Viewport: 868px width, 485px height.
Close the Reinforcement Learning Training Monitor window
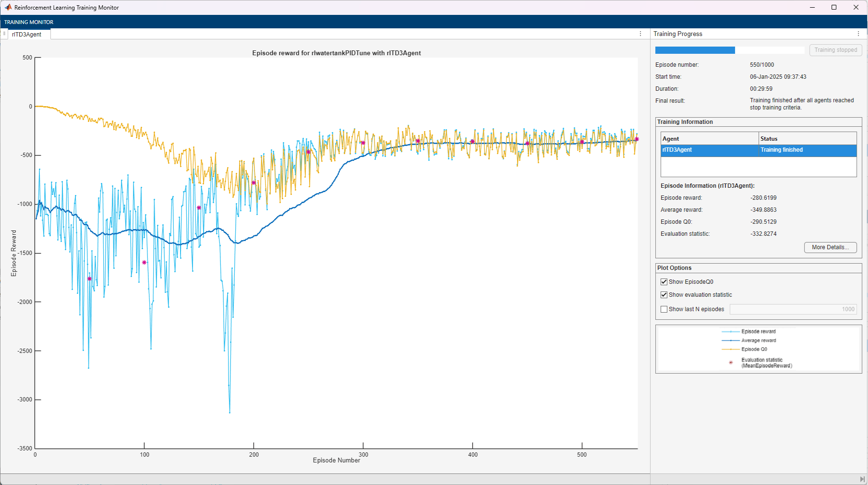pos(856,7)
